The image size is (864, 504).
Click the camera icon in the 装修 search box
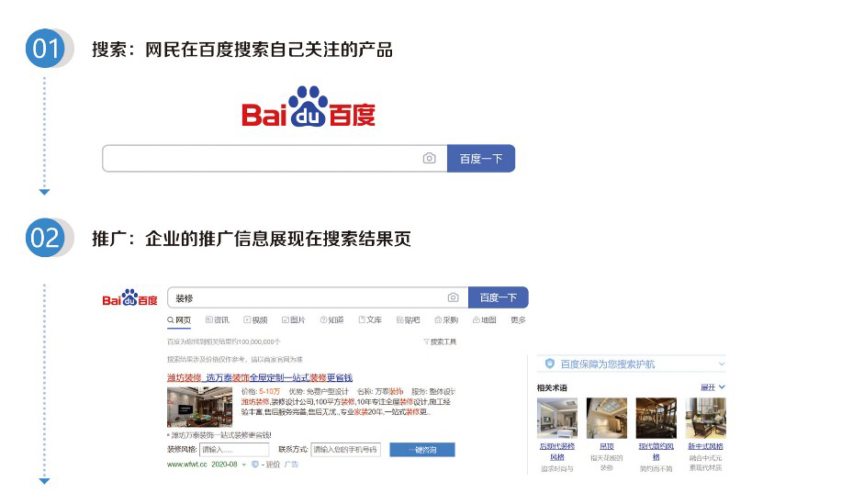453,297
